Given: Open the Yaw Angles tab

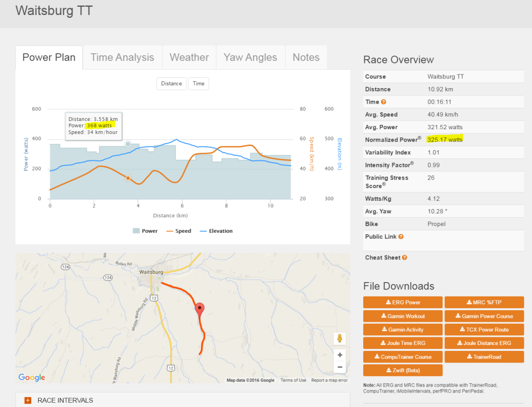Looking at the screenshot, I should pos(251,58).
